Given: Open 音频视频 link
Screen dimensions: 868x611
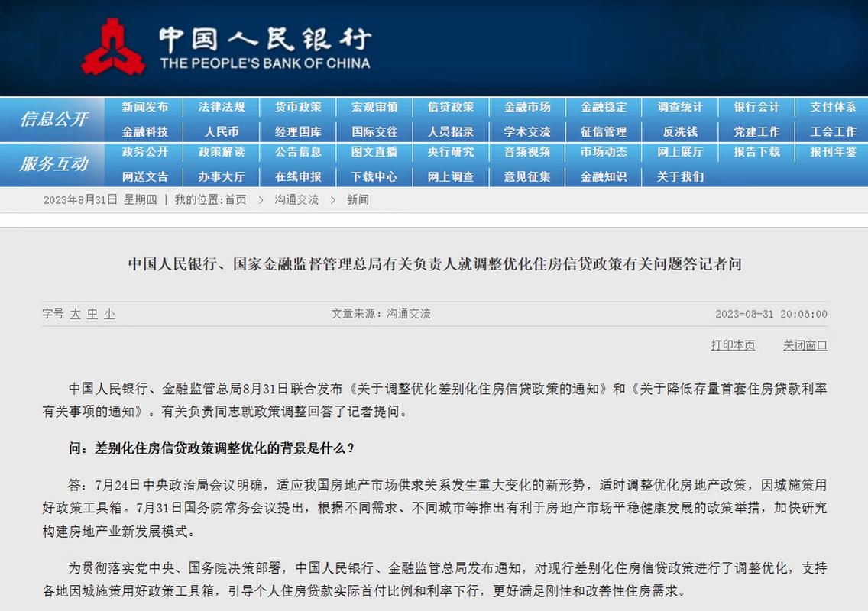Looking at the screenshot, I should coord(527,152).
